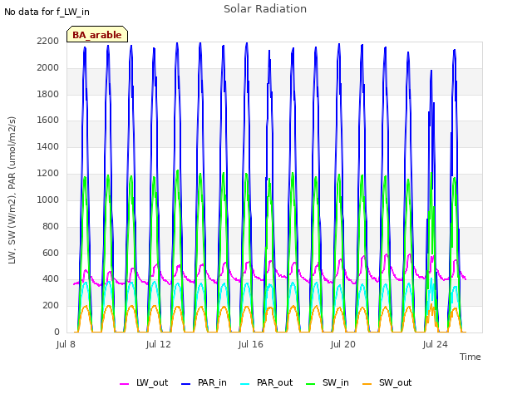
Task: Click the 1800 y-axis tick label
Action: (48, 94)
